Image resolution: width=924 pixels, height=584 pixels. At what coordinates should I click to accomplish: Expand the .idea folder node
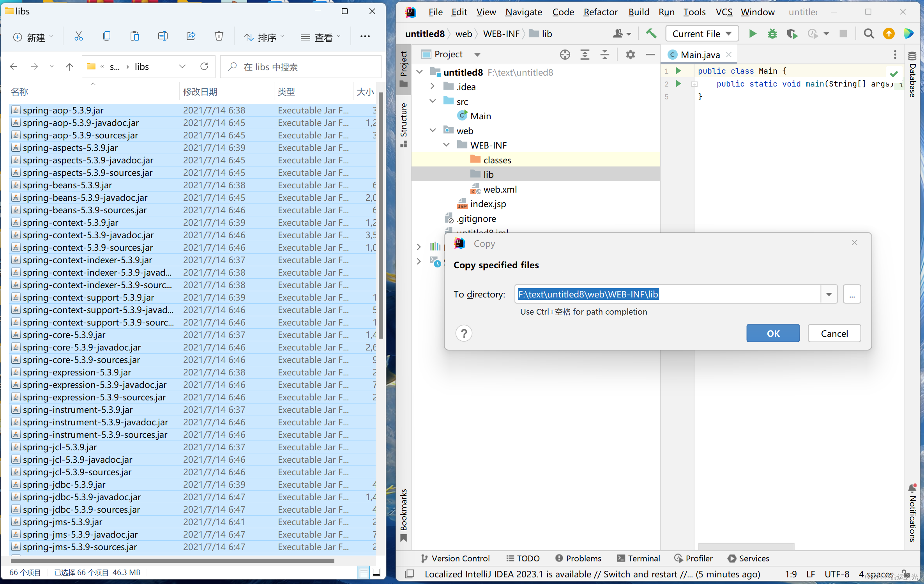(x=433, y=87)
